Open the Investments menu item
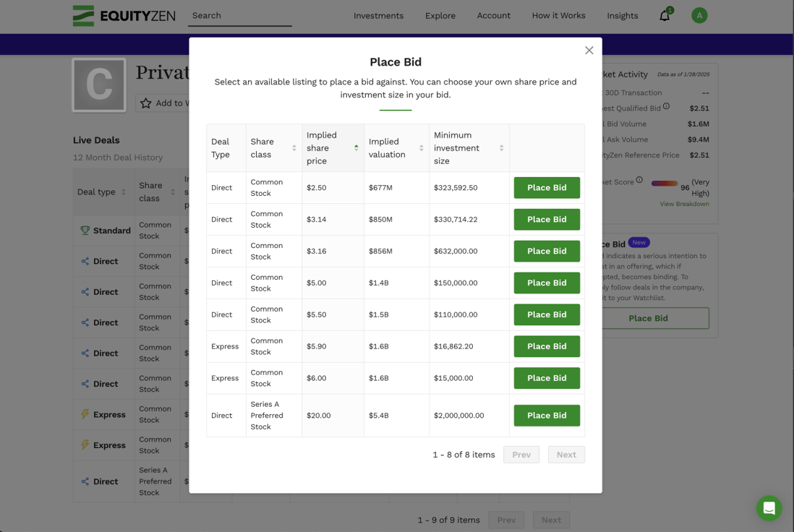The height and width of the screenshot is (532, 794). point(378,15)
